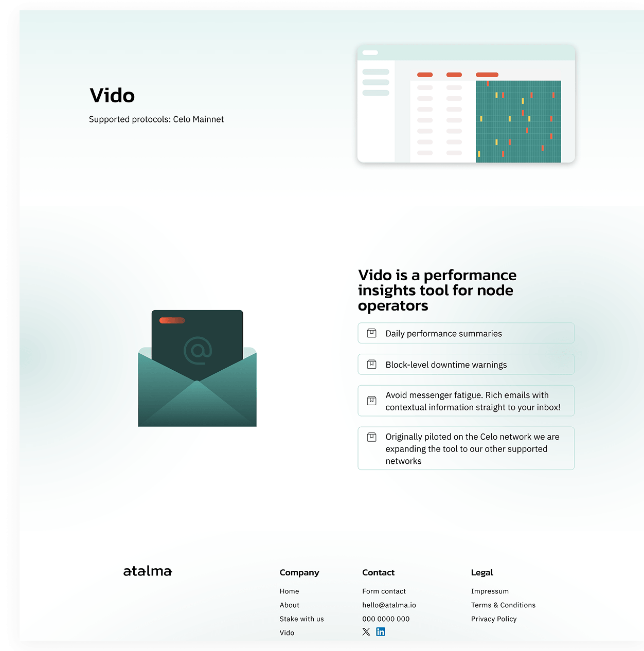Open the Impressum link
This screenshot has height=651, width=644.
490,591
